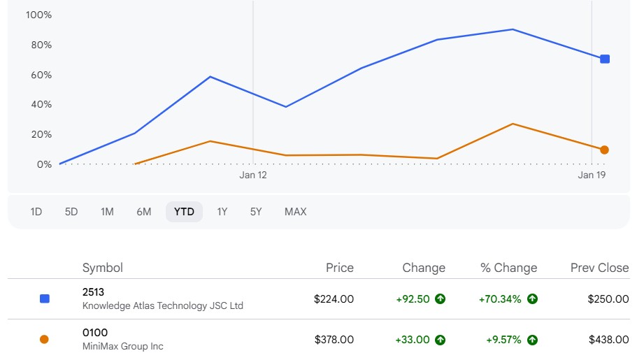Open MiniMax Group Inc stock
This screenshot has height=360, width=644.
click(122, 346)
